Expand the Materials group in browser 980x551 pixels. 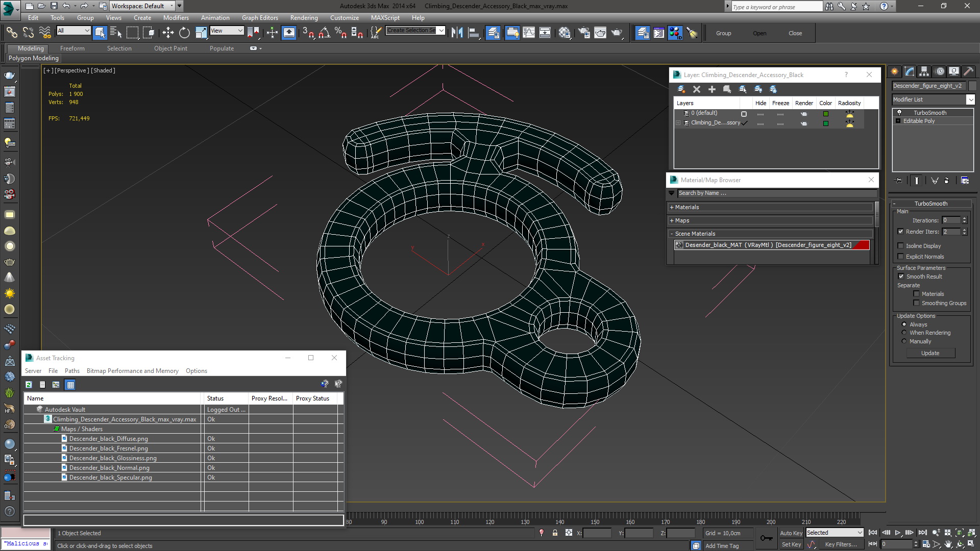click(771, 207)
